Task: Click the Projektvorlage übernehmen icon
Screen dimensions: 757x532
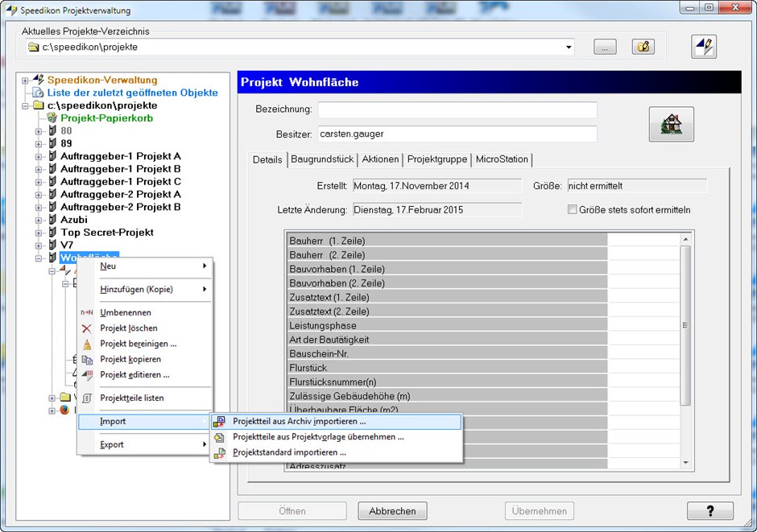Action: [219, 437]
